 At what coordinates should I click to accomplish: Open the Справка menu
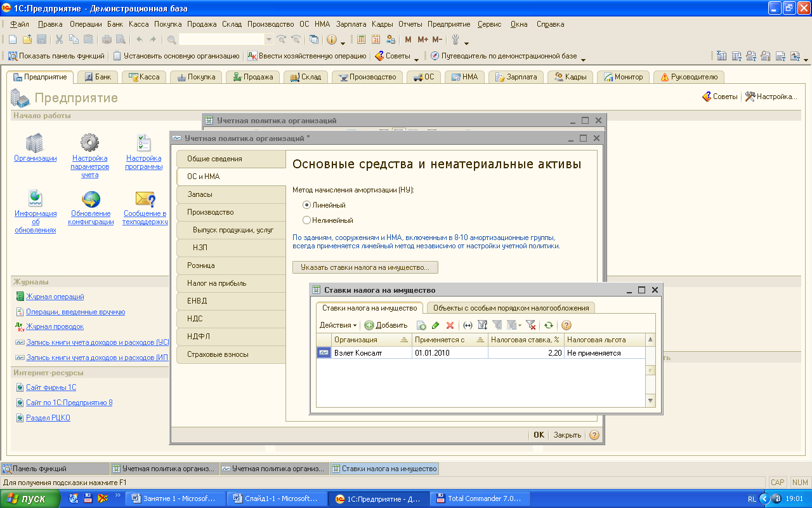click(550, 24)
